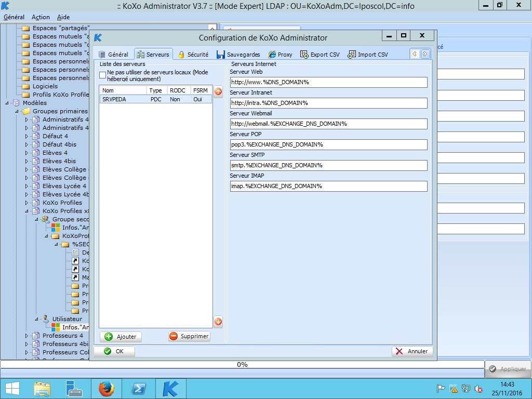
Task: Click the KoXo app taskbar icon
Action: [x=170, y=389]
